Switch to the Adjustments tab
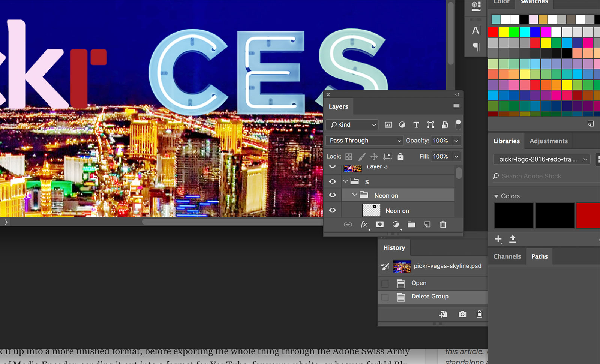The image size is (600, 364). coord(548,141)
